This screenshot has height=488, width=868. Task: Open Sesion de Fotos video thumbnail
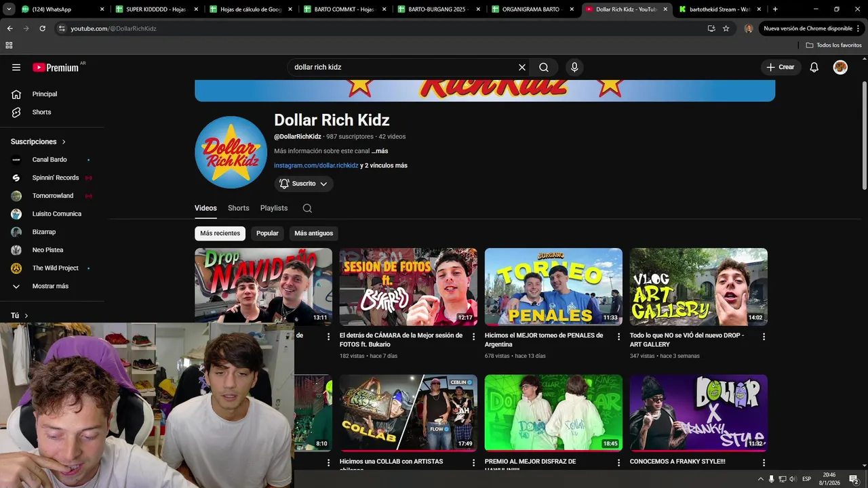(408, 287)
